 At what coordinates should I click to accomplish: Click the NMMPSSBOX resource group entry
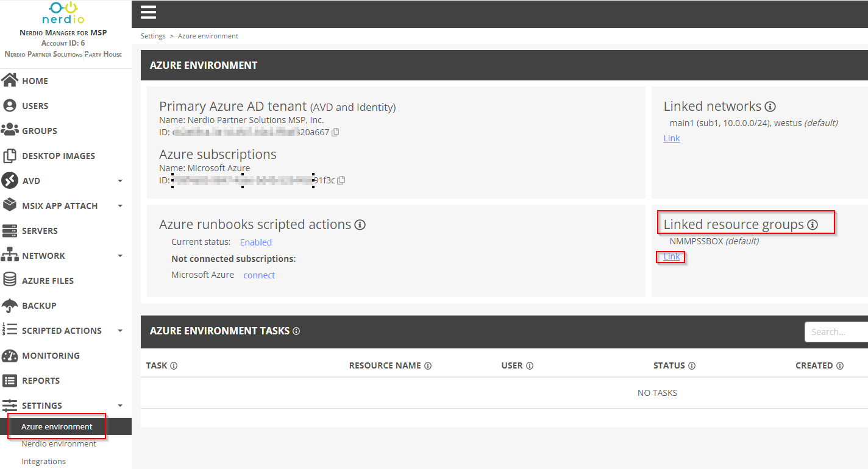click(714, 241)
